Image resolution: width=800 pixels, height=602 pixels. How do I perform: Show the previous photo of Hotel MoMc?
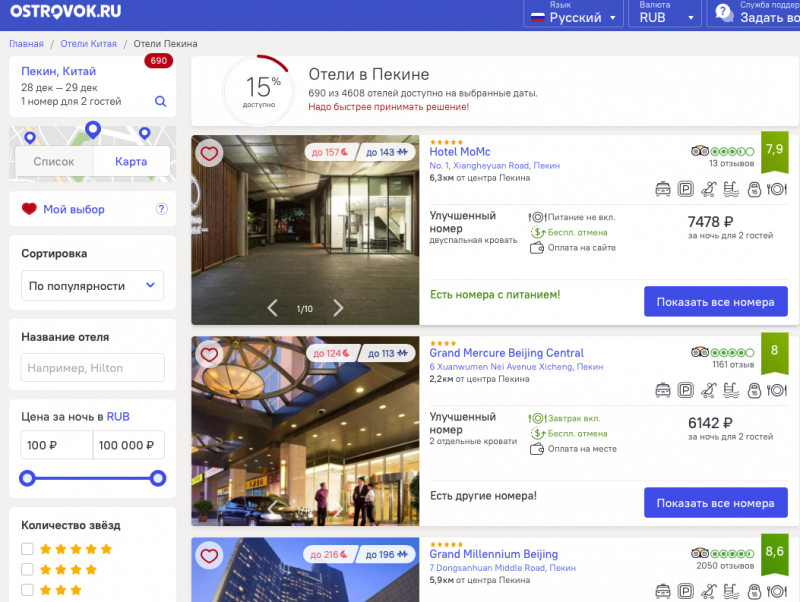click(272, 308)
